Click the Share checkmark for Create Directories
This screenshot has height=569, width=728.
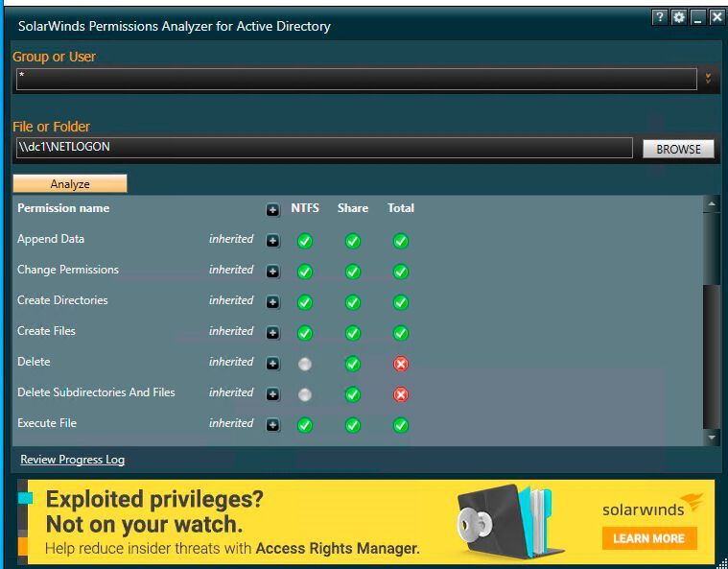(x=352, y=302)
